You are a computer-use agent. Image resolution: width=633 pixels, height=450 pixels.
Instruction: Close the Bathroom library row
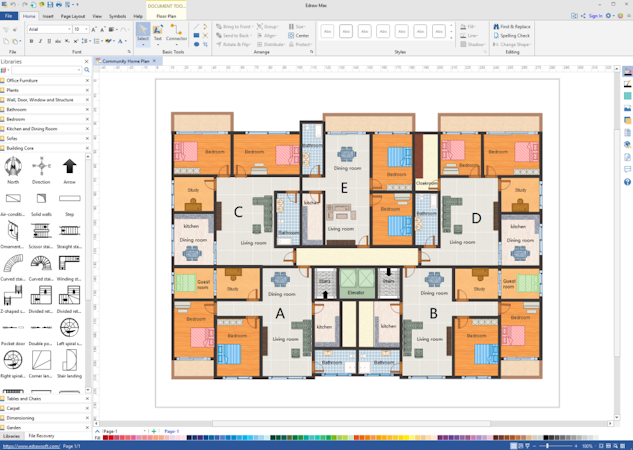tap(87, 109)
